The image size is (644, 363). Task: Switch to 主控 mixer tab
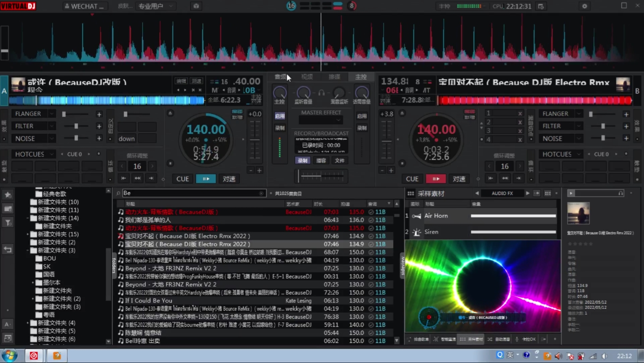pyautogui.click(x=361, y=77)
